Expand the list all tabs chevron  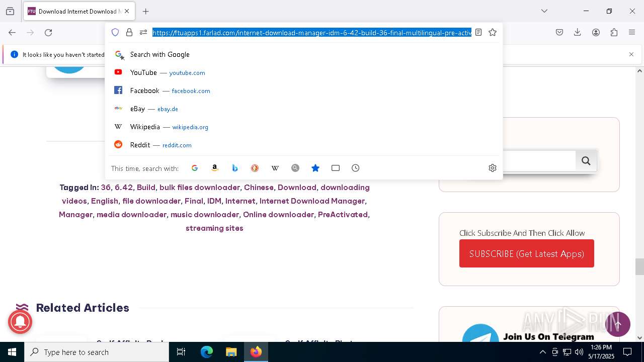544,11
